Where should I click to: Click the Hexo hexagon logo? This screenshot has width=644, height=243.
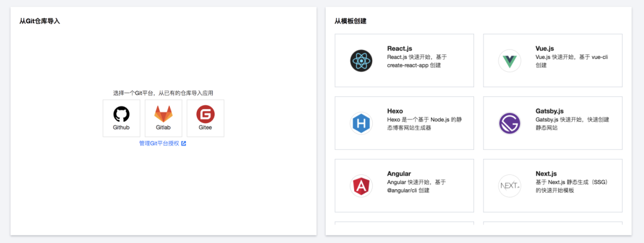361,123
